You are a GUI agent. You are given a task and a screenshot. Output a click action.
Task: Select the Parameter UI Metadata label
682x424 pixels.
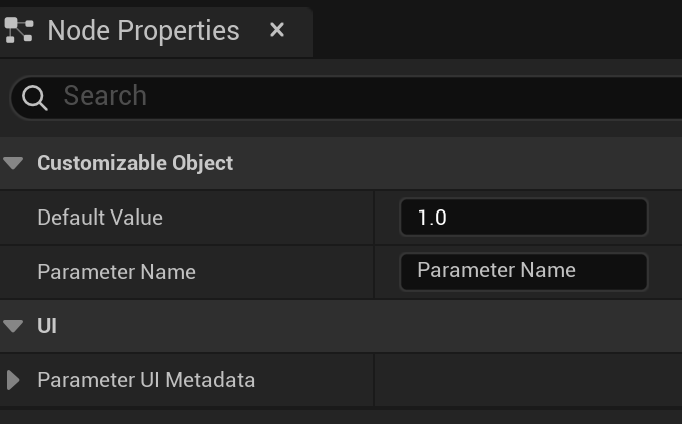[x=146, y=380]
